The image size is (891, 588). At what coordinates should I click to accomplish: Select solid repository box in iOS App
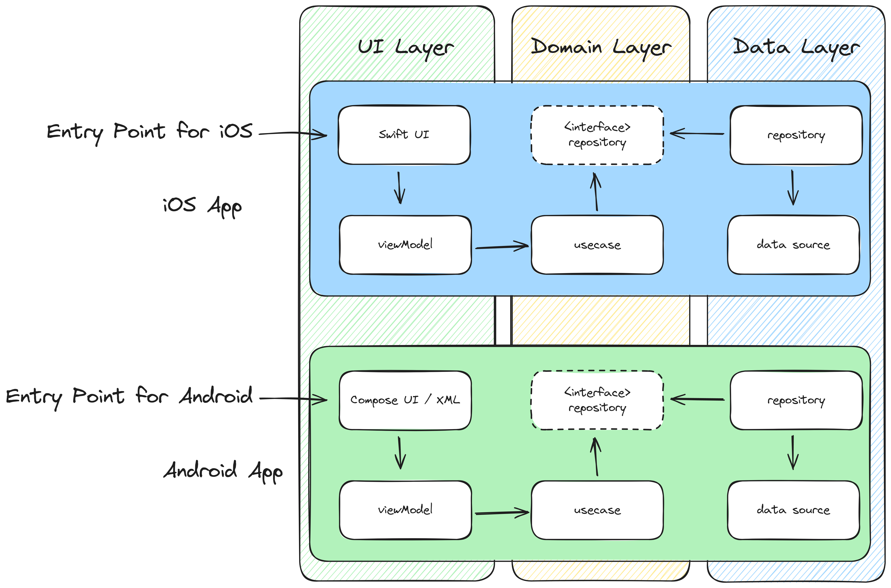point(796,135)
